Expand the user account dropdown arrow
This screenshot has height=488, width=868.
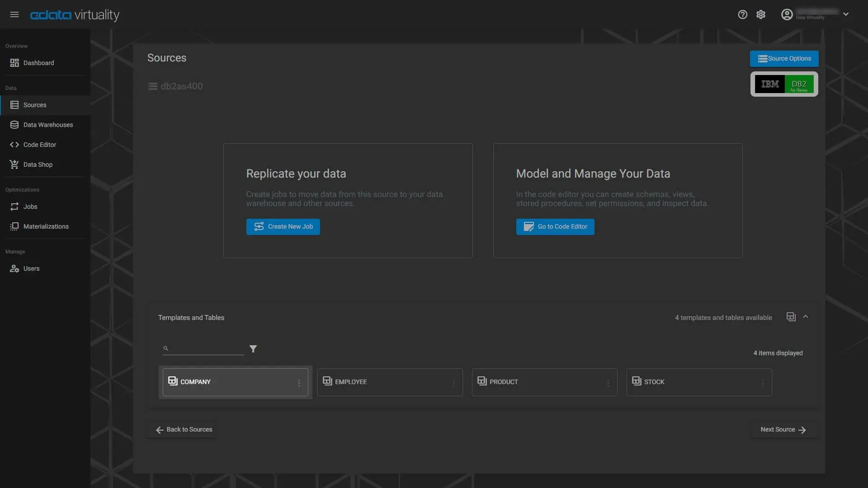point(846,14)
